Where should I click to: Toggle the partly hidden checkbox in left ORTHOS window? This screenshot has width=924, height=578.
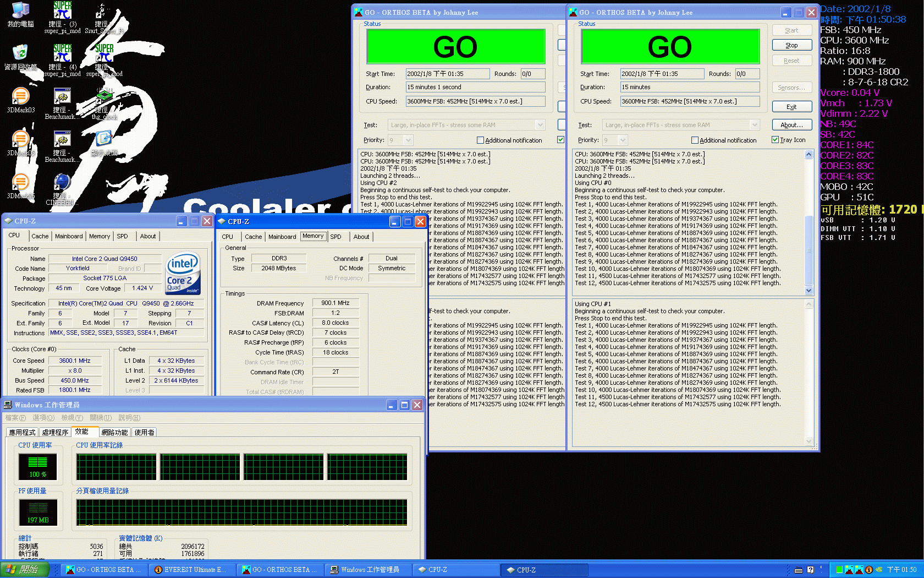tap(560, 140)
